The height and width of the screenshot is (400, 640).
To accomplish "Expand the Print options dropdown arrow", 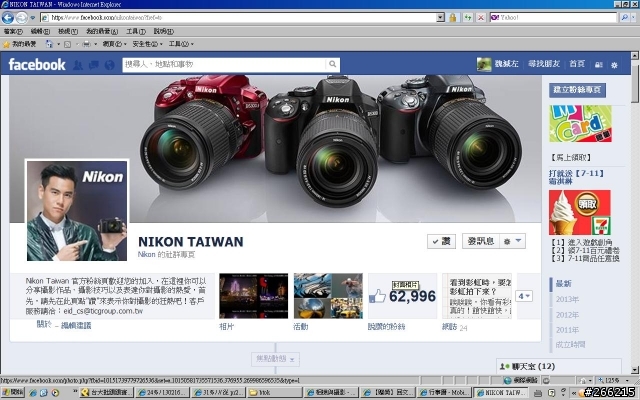I will [x=96, y=44].
